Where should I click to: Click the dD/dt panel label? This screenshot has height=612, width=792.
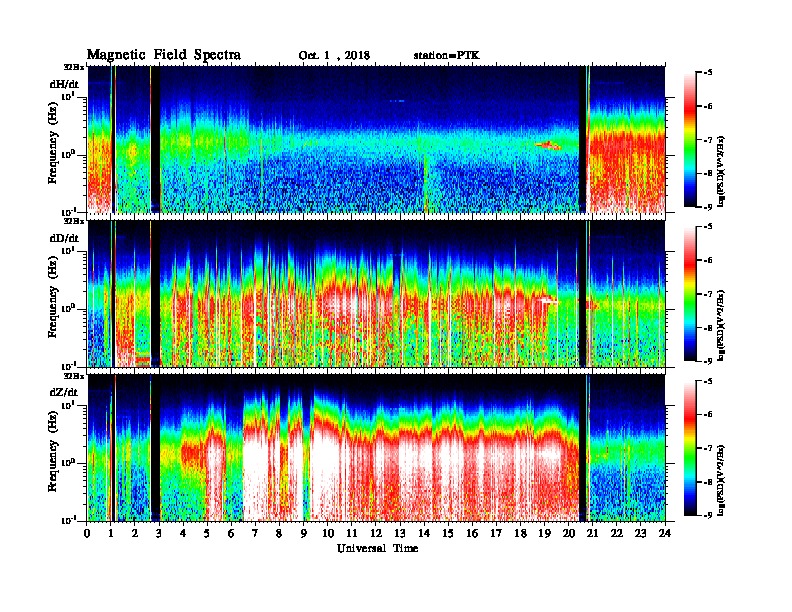pyautogui.click(x=64, y=238)
